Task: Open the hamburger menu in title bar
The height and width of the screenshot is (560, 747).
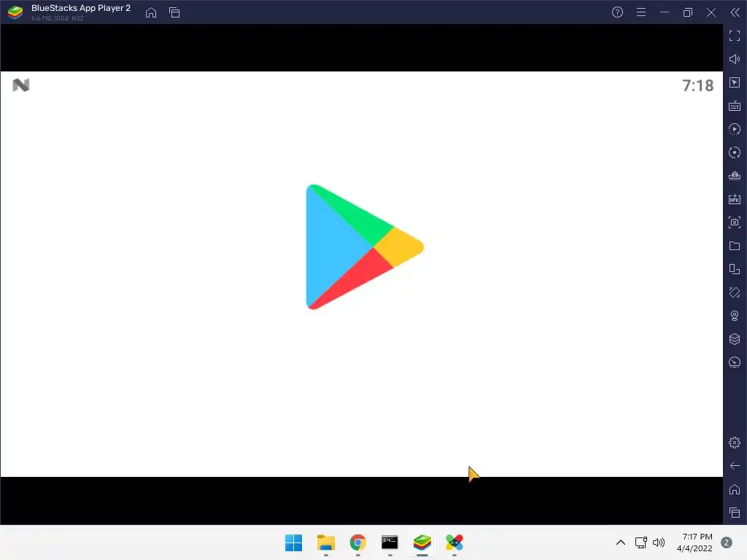Action: (641, 12)
